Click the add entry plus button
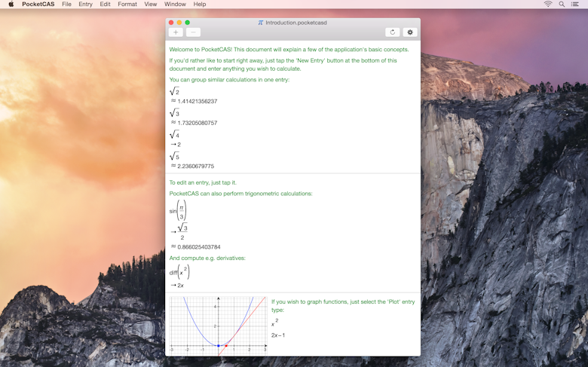 [x=176, y=32]
